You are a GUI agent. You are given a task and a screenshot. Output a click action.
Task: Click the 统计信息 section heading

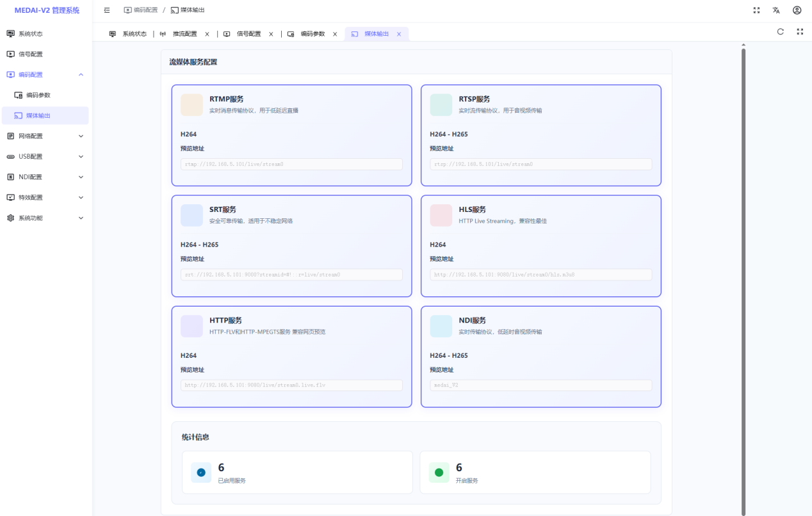(195, 437)
